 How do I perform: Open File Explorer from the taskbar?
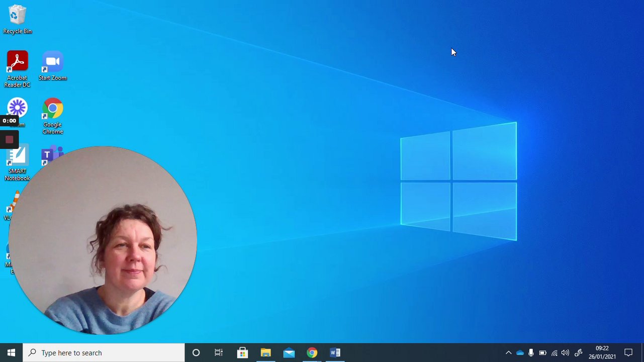click(x=265, y=352)
